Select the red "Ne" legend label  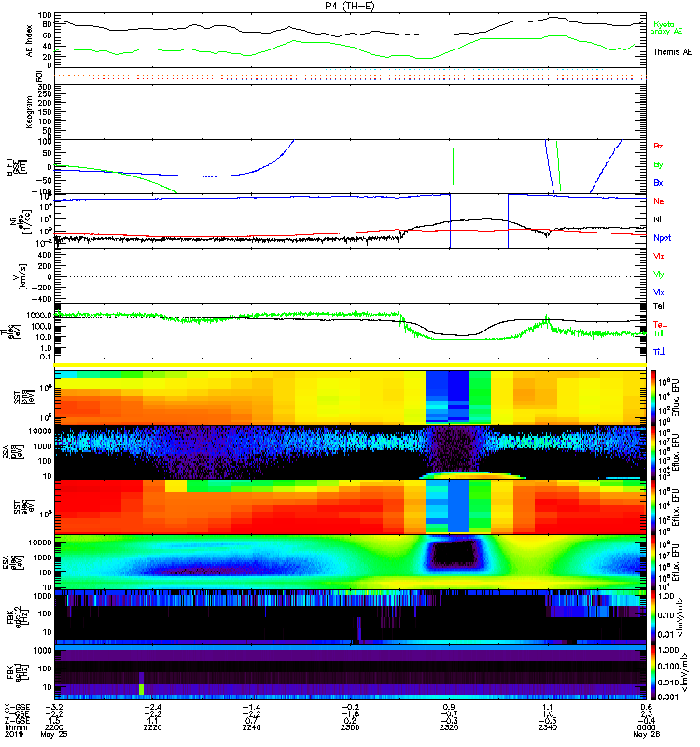[x=659, y=201]
